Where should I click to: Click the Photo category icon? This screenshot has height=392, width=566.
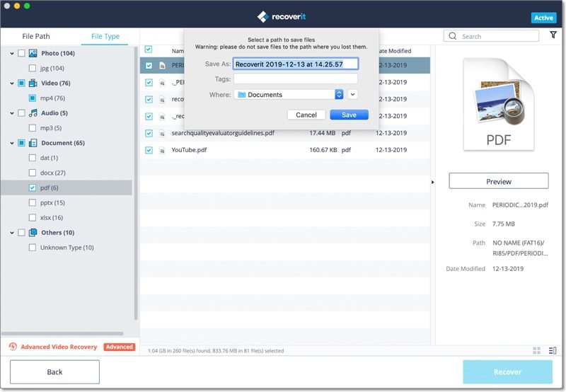coord(33,53)
